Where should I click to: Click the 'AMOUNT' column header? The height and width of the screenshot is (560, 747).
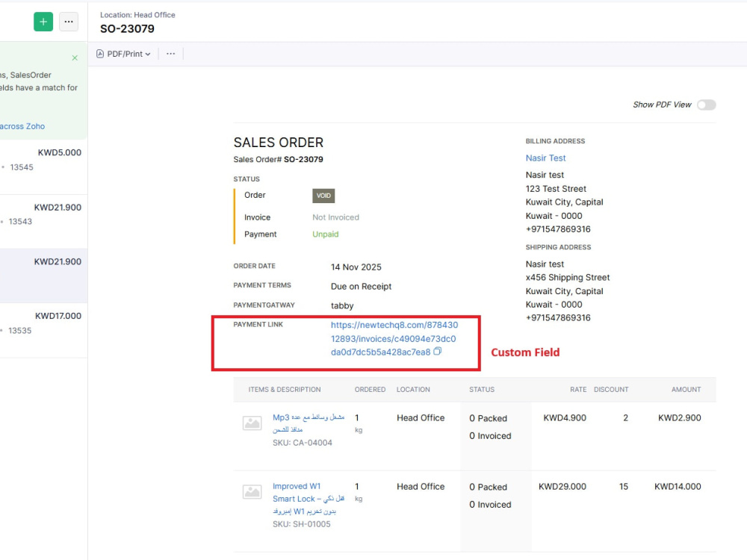click(x=686, y=390)
